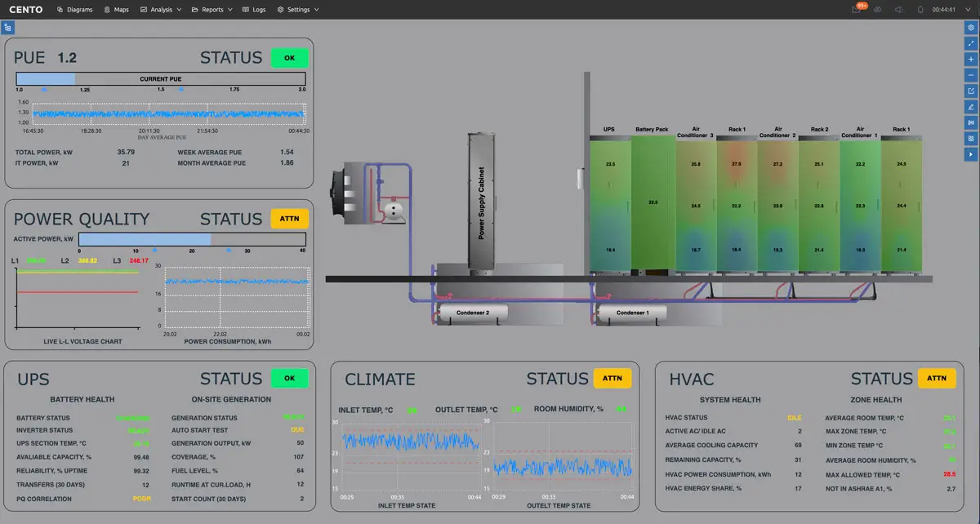Click the eye visibility icon in the top bar

click(x=879, y=9)
